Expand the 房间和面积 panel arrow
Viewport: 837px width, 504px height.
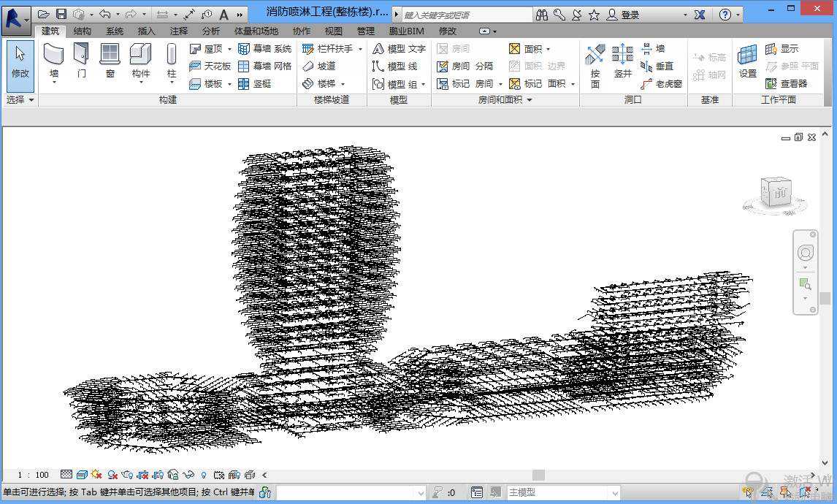pos(529,100)
